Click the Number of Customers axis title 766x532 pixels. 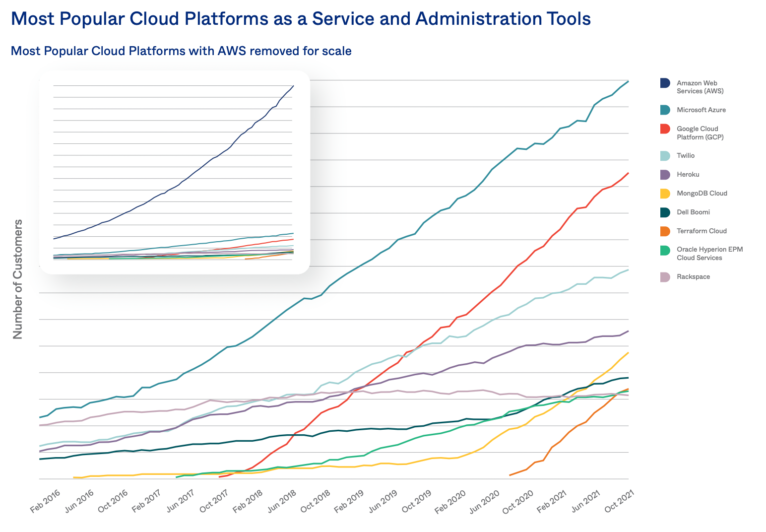[x=17, y=279]
